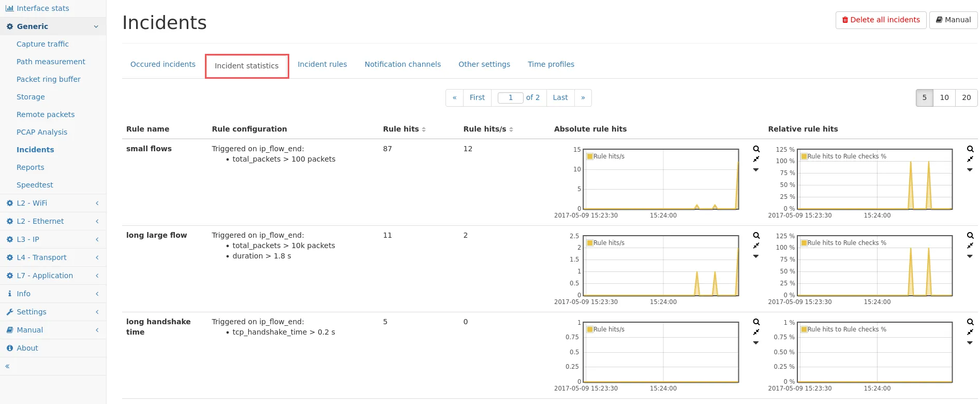Image resolution: width=980 pixels, height=404 pixels.
Task: Click the page number input field
Action: [x=510, y=97]
